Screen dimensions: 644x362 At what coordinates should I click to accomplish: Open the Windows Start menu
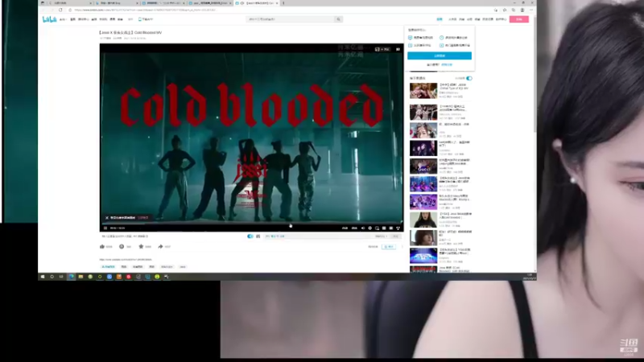tap(43, 277)
